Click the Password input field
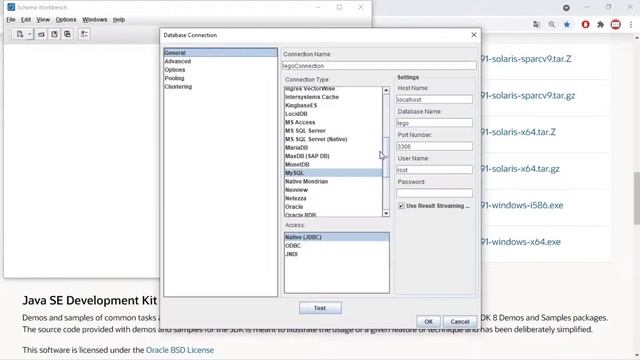Image resolution: width=640 pixels, height=360 pixels. point(434,193)
